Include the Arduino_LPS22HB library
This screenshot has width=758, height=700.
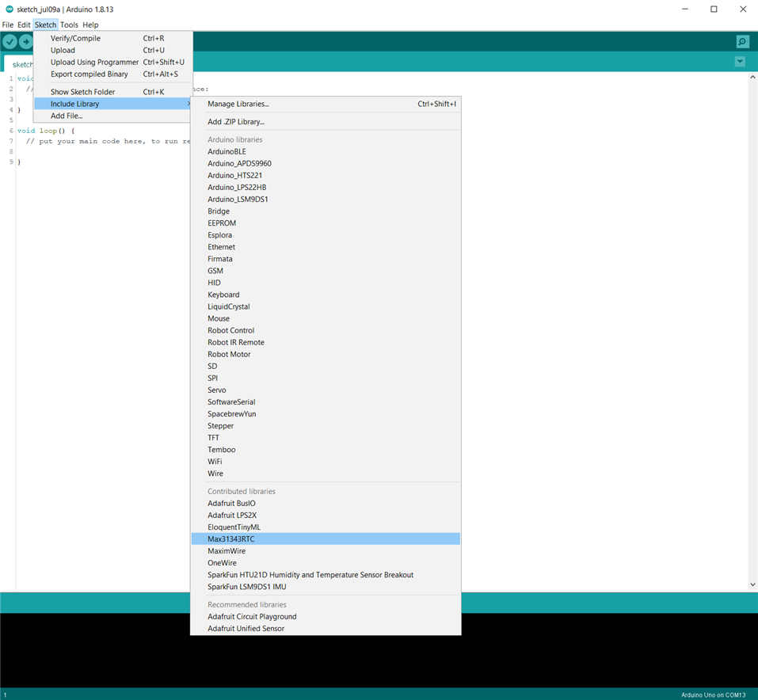click(326, 188)
